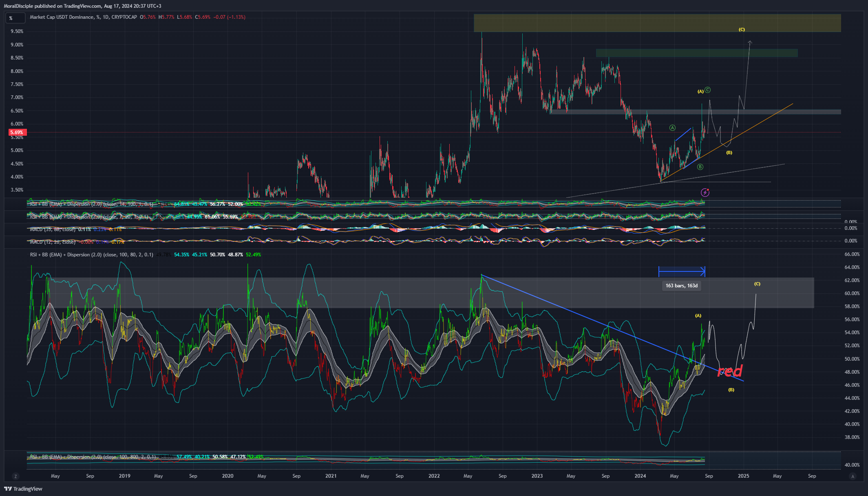The image size is (868, 496).
Task: Click the green circled A wave marker
Action: point(672,128)
